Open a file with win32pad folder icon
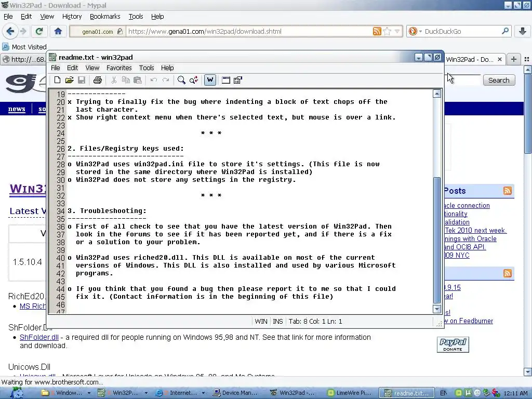Image resolution: width=532 pixels, height=399 pixels. pos(70,80)
